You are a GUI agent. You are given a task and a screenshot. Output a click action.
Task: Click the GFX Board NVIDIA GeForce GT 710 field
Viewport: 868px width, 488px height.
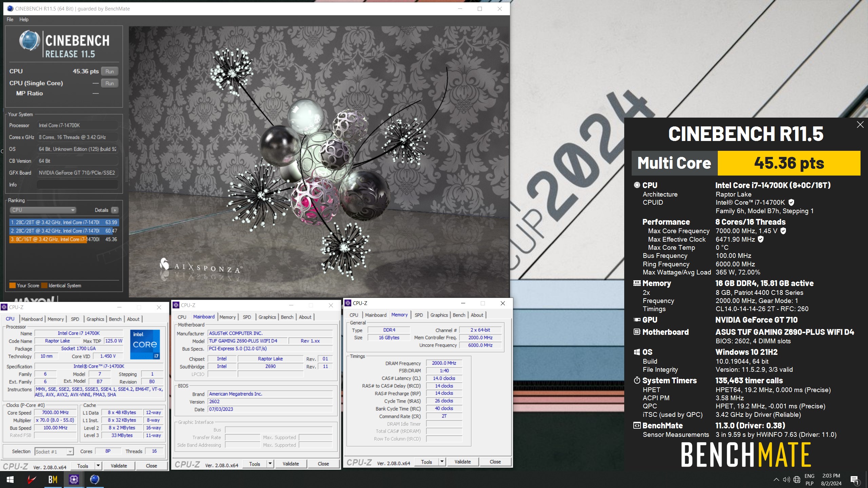77,173
